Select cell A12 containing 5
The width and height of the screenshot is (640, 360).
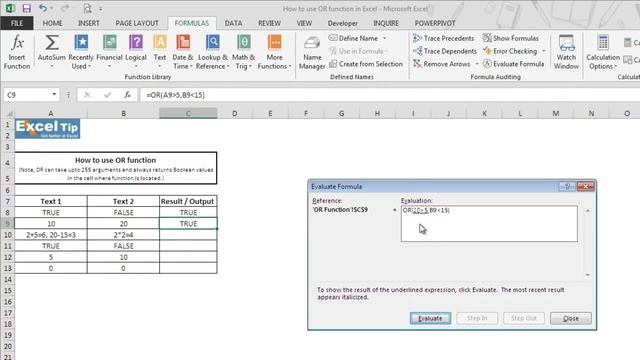click(51, 257)
